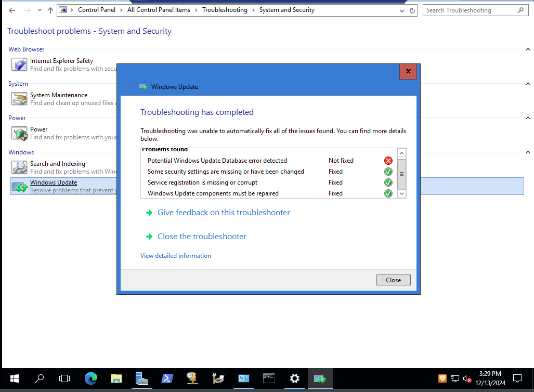Click the Troubleshooting breadcrumb
This screenshot has width=534, height=392.
(x=225, y=10)
